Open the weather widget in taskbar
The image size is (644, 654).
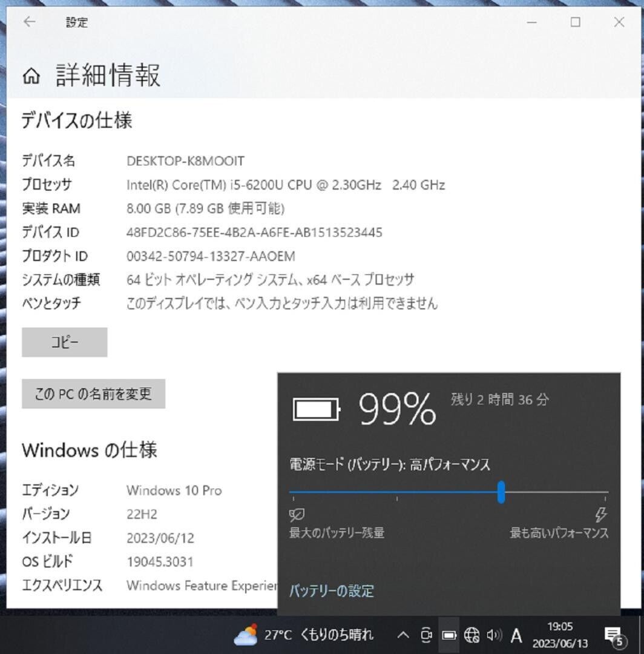pos(303,635)
